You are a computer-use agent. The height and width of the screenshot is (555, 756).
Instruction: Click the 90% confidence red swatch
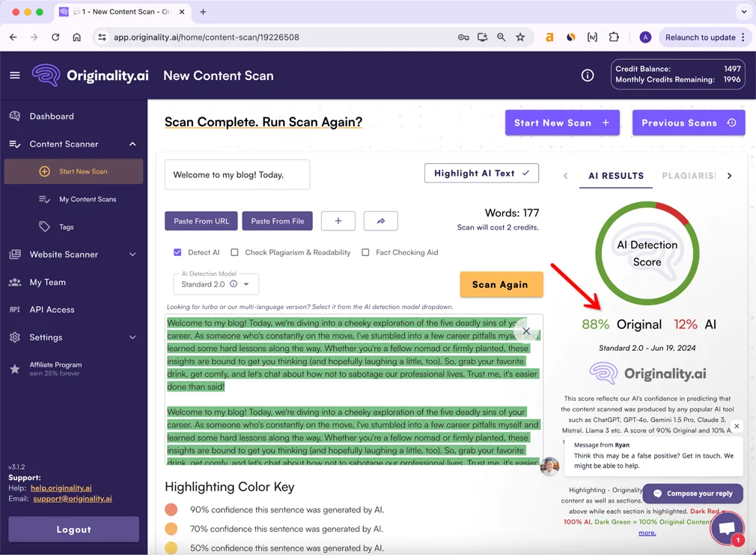coord(171,509)
